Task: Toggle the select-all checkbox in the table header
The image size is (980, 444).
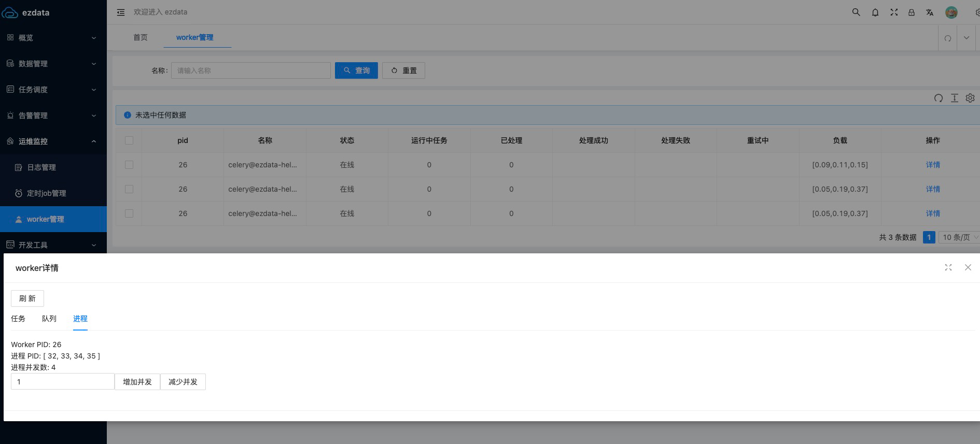Action: [x=129, y=140]
